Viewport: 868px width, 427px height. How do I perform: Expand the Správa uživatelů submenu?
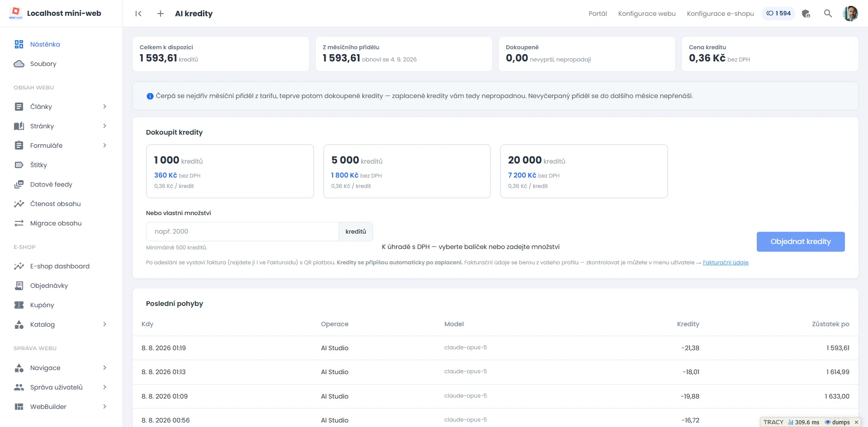(x=104, y=387)
